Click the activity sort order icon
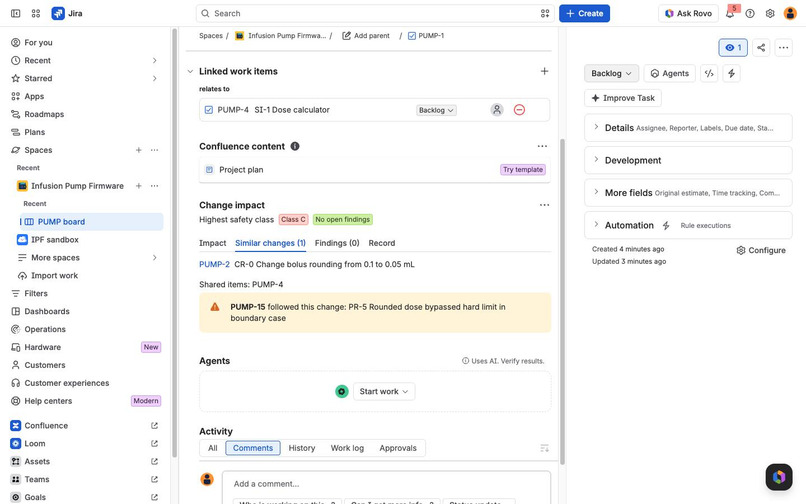Screen dimensions: 806x504 point(545,448)
